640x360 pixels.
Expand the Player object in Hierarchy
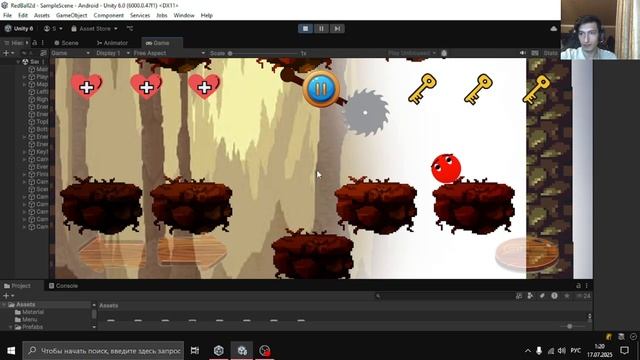tap(24, 77)
